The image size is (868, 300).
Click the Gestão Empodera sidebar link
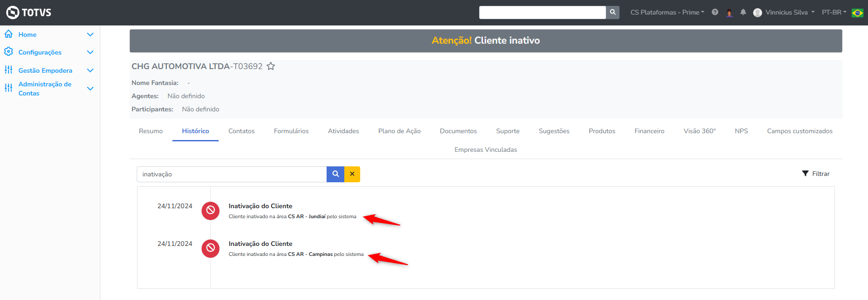[x=45, y=70]
